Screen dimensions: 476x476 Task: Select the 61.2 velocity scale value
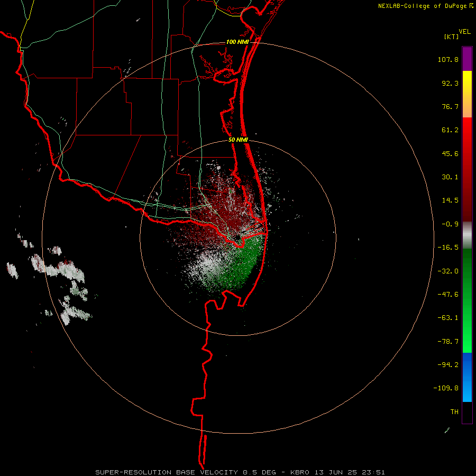click(450, 130)
